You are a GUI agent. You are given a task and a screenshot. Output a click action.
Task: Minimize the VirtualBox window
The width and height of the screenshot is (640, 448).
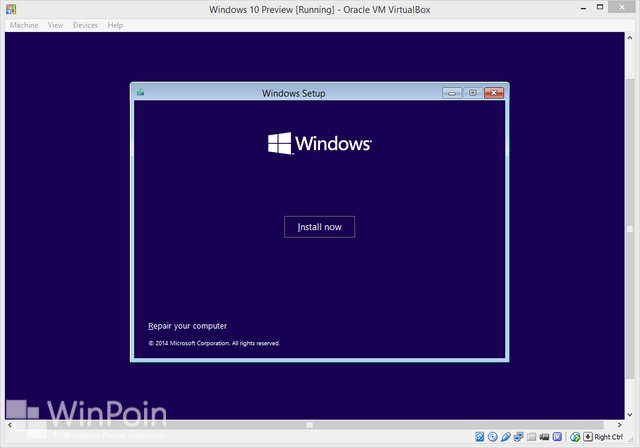click(x=584, y=8)
